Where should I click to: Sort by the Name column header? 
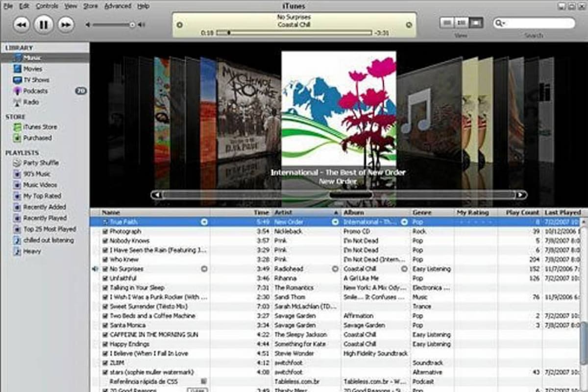(155, 213)
